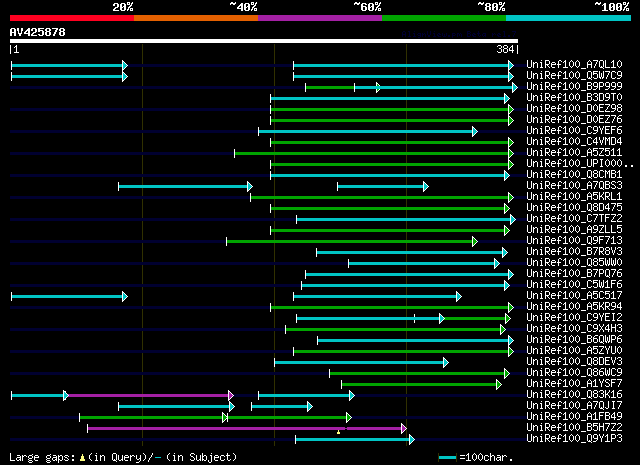Select the UniRef100_Q9F713 subject label
640x465 pixels.
coord(574,240)
